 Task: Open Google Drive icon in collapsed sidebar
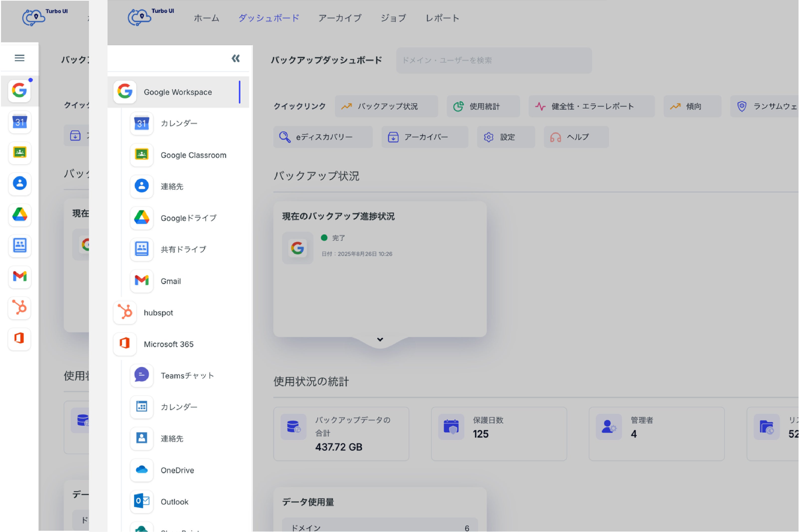(20, 215)
